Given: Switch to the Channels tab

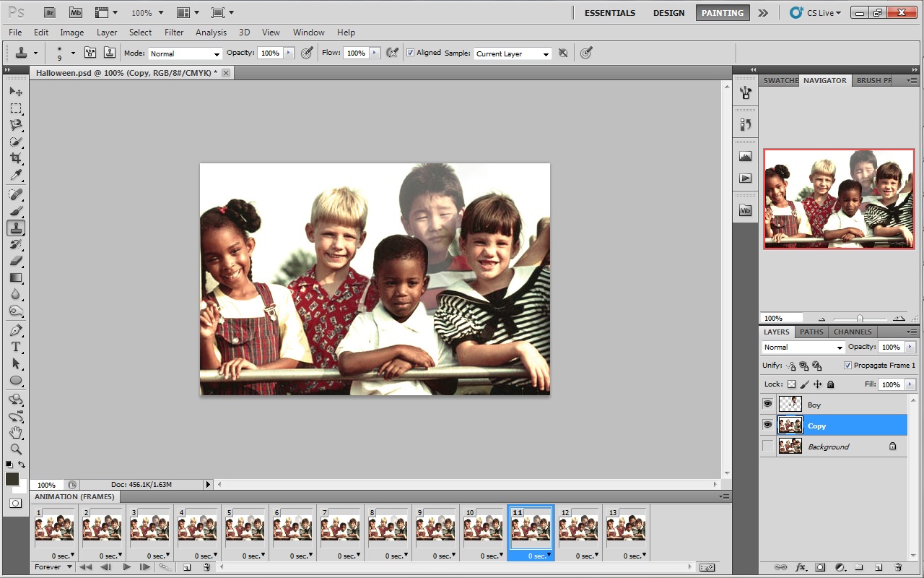Looking at the screenshot, I should click(853, 332).
